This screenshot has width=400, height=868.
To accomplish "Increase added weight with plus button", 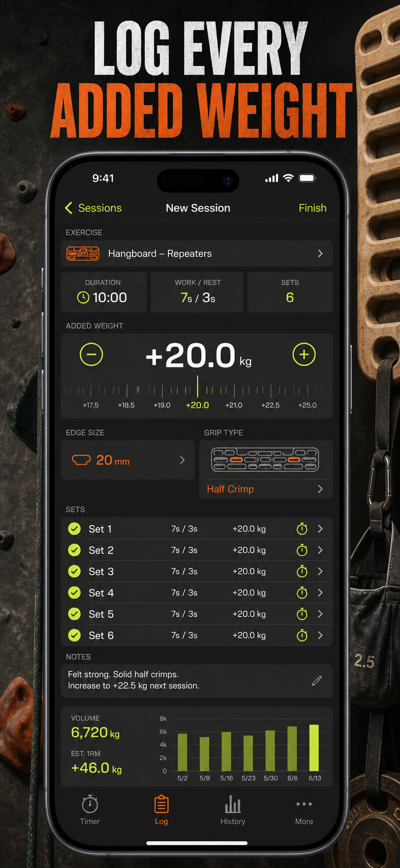I will click(x=304, y=354).
